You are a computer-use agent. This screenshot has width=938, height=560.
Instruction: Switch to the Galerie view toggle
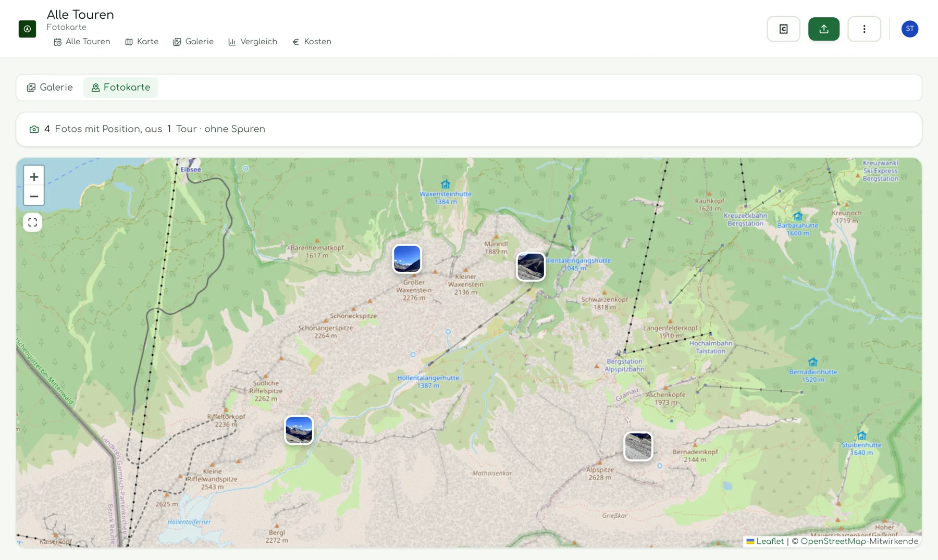(x=50, y=88)
